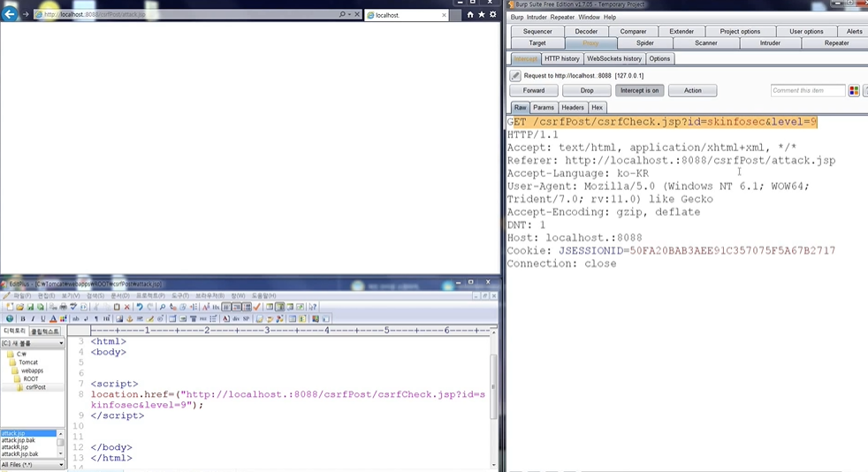Select attackR.jsp in file list
This screenshot has height=472, width=868.
[x=15, y=447]
